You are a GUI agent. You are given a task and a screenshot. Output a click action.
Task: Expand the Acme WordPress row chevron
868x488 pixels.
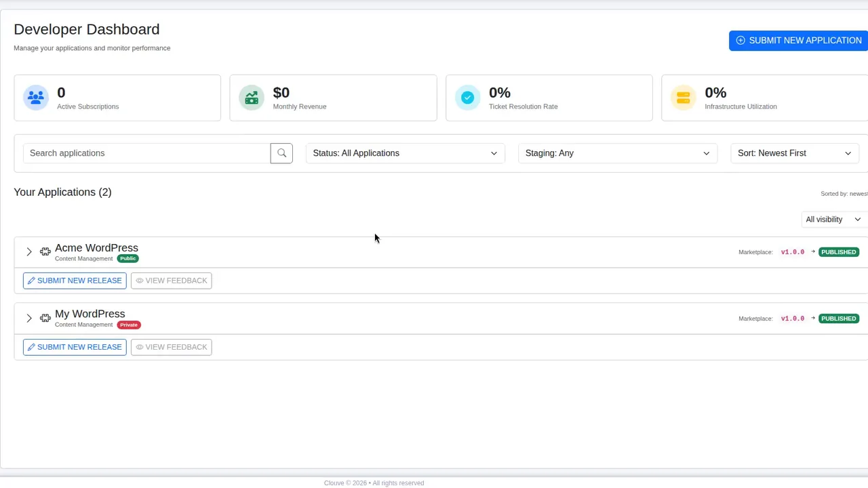click(29, 252)
